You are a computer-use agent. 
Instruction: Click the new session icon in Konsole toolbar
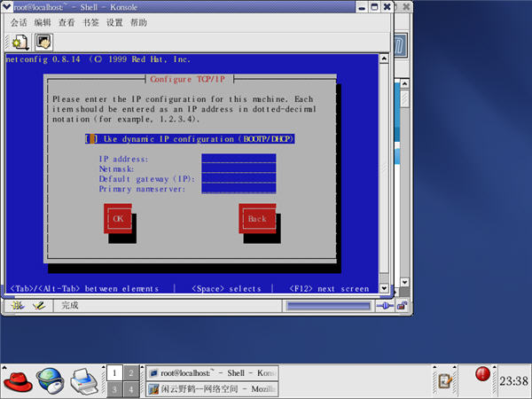point(20,42)
